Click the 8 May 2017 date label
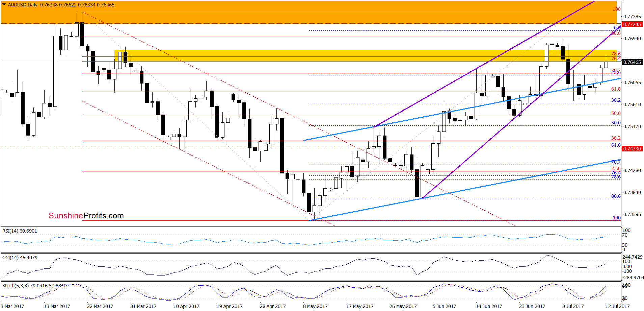Screen dimensions: 644x311 coord(315,306)
